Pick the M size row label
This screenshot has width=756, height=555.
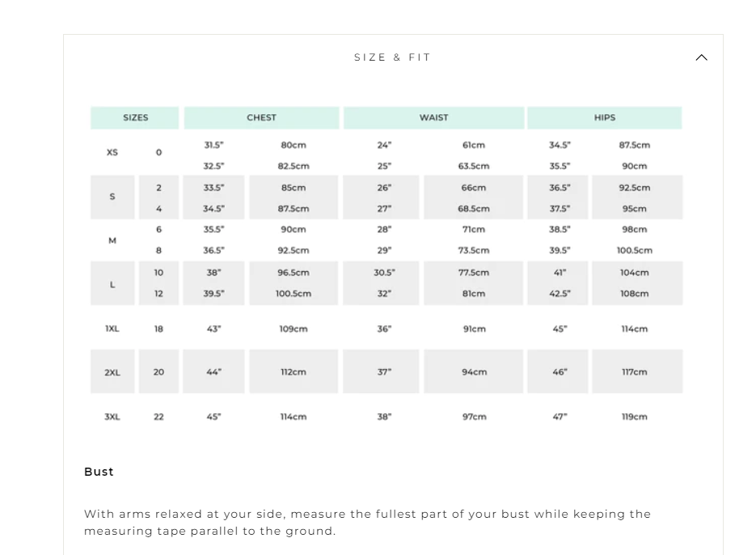[x=112, y=240]
